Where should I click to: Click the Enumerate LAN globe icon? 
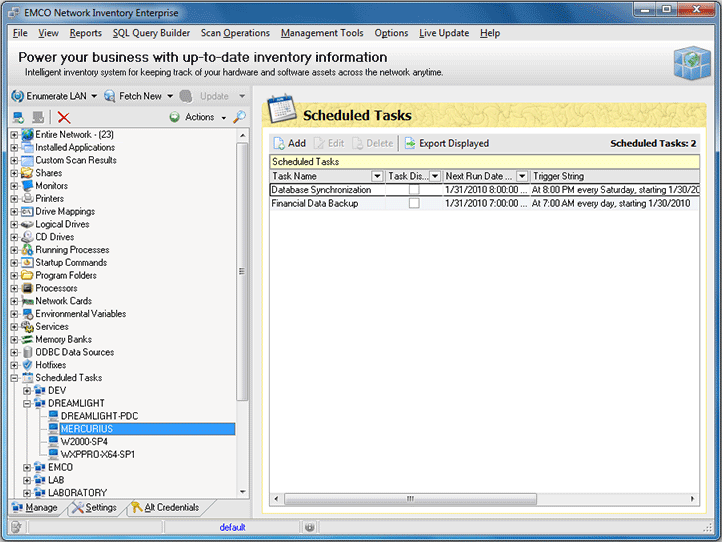[18, 96]
